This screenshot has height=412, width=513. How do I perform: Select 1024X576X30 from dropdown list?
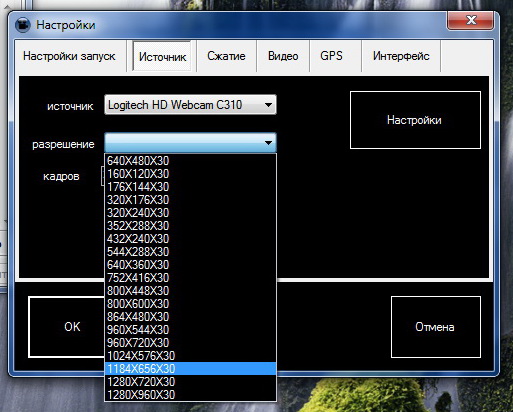(190, 356)
